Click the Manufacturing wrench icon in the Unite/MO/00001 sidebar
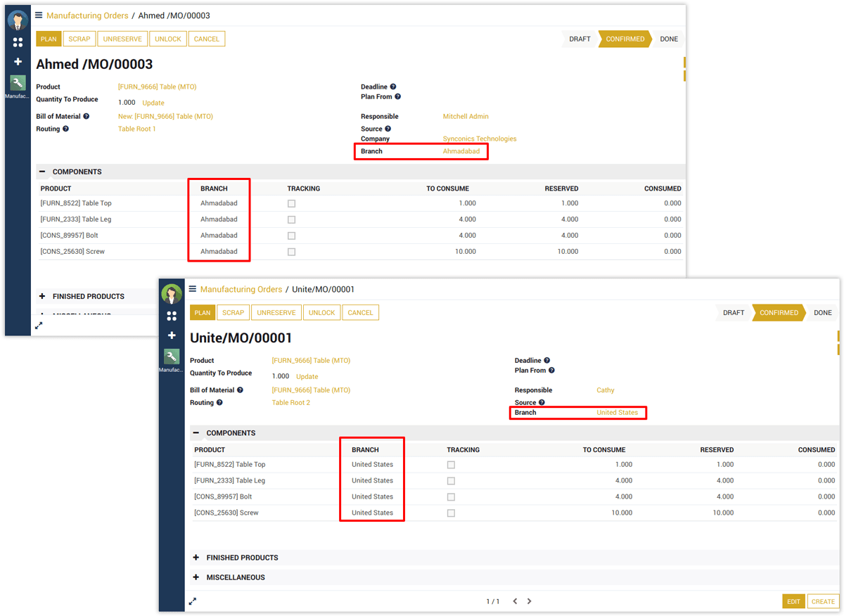The height and width of the screenshot is (616, 844). pyautogui.click(x=172, y=357)
